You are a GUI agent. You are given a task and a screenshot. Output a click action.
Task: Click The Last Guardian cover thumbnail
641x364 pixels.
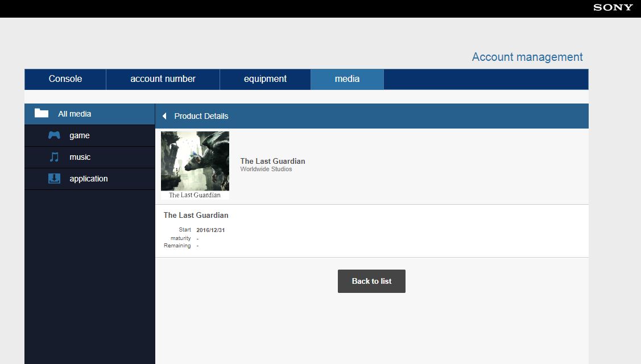[x=195, y=166]
